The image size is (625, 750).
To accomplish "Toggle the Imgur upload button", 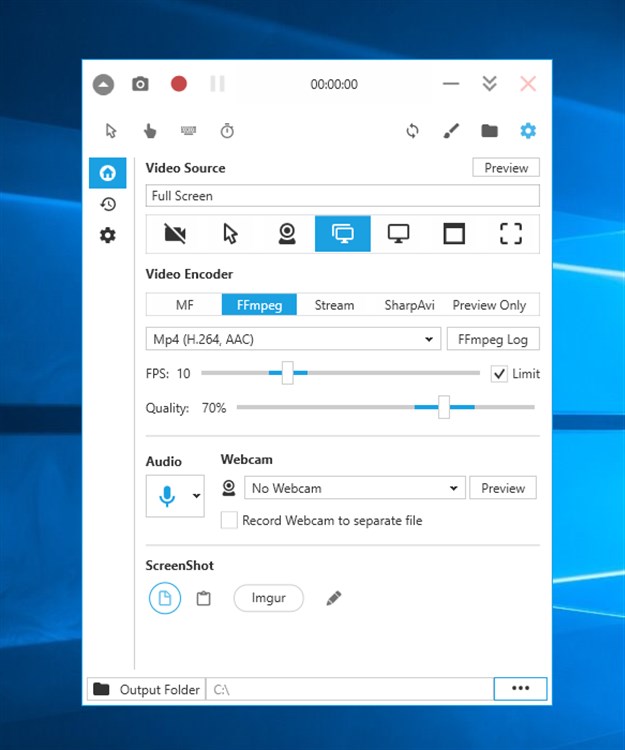I will [268, 598].
